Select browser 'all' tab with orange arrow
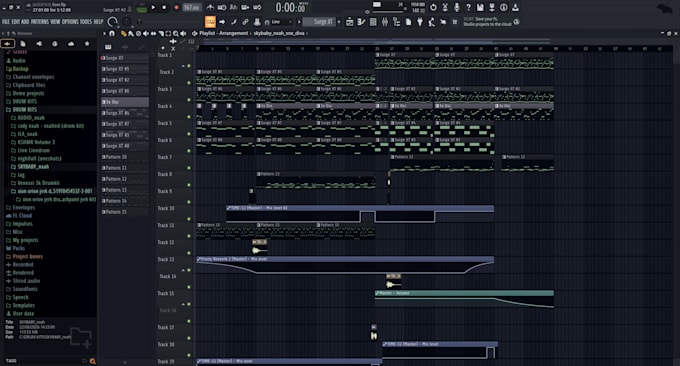This screenshot has height=366, width=680. coord(7,43)
